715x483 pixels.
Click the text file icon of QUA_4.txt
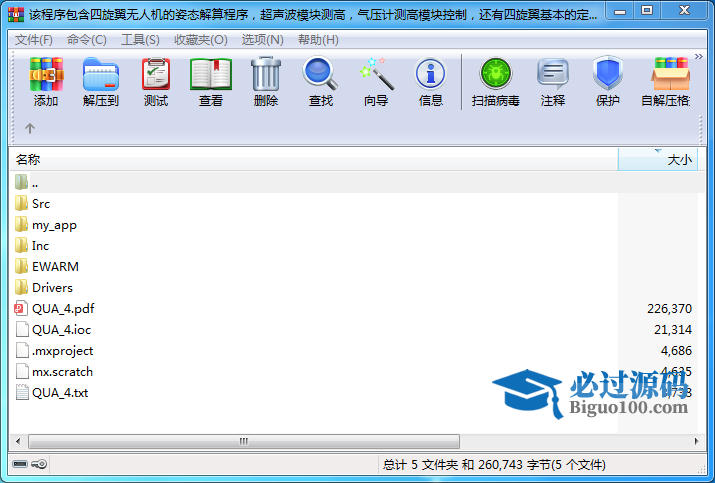click(21, 393)
